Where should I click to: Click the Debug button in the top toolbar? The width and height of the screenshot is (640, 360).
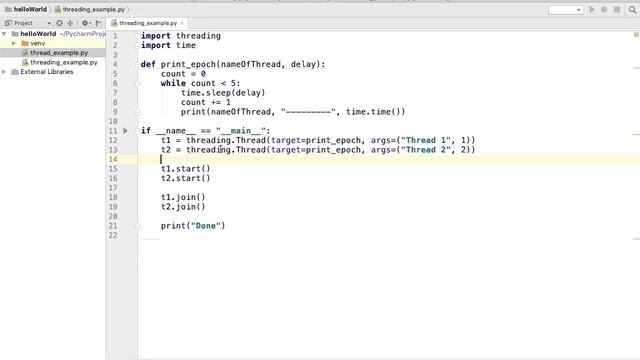604,9
